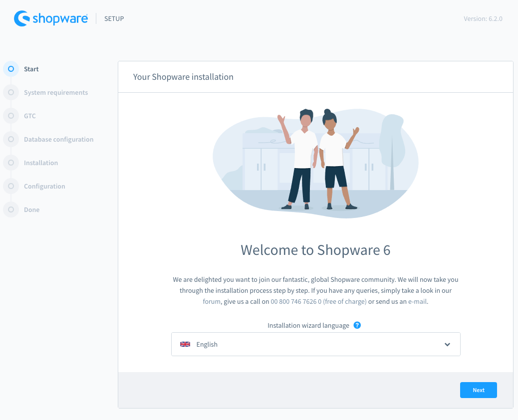This screenshot has height=420, width=518.
Task: Click the GTC step circle
Action: click(11, 116)
